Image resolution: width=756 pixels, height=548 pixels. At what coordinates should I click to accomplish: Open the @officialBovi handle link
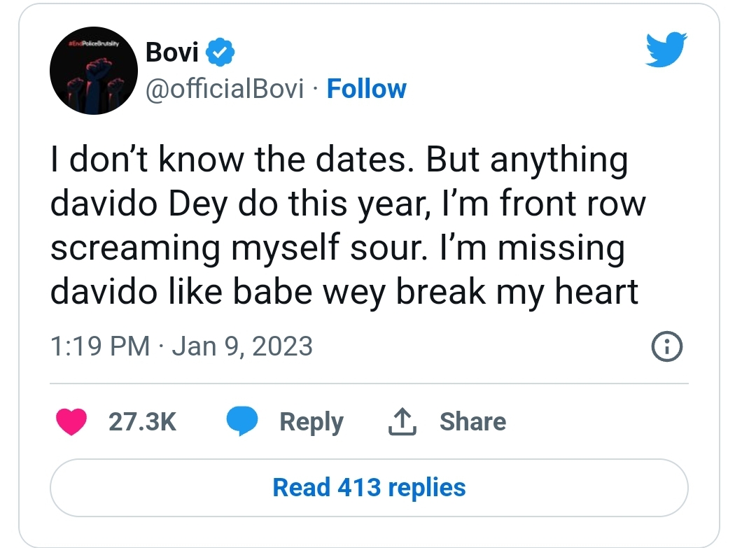pyautogui.click(x=225, y=89)
